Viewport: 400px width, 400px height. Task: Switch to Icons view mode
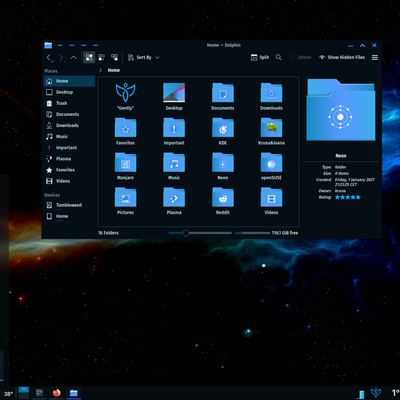tap(89, 57)
